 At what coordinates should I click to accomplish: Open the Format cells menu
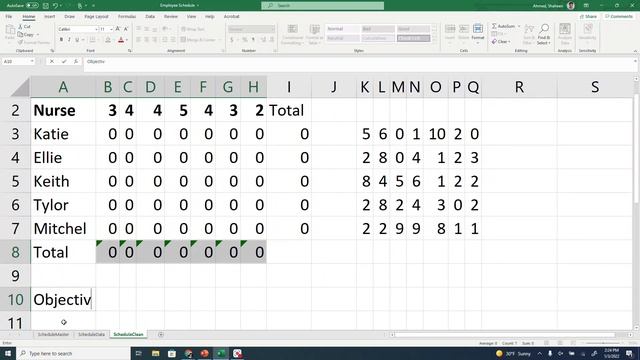pos(478,33)
